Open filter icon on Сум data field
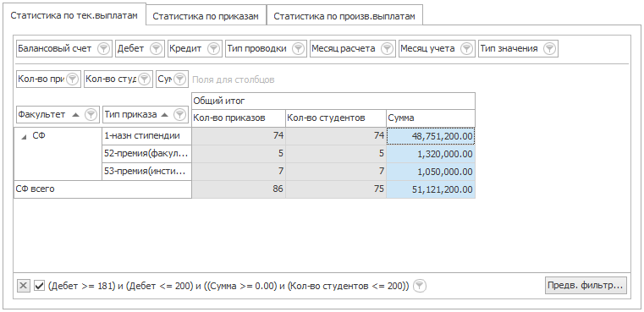The image size is (644, 312). point(179,79)
